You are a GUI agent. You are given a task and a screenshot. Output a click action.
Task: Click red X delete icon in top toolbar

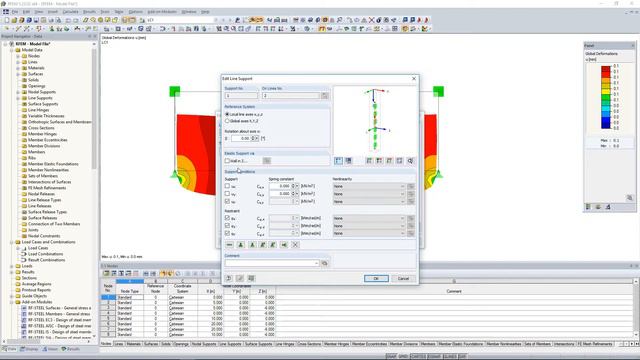tap(371, 20)
